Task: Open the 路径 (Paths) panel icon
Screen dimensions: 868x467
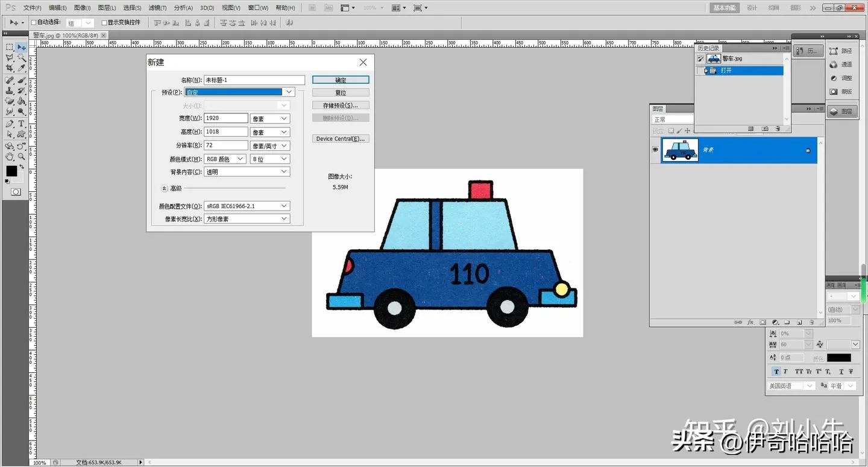Action: [841, 51]
